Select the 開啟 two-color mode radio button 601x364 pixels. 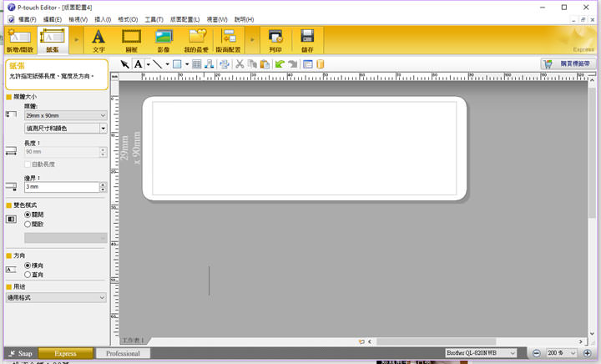point(28,224)
